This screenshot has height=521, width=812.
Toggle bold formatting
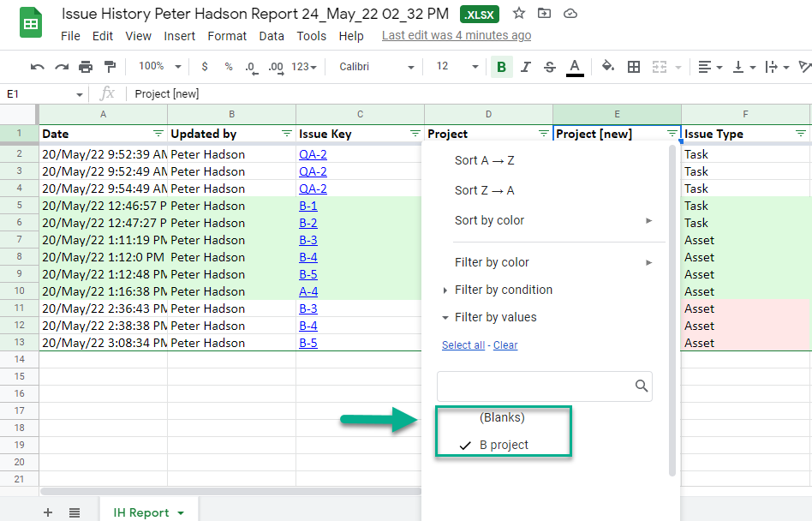(x=501, y=67)
